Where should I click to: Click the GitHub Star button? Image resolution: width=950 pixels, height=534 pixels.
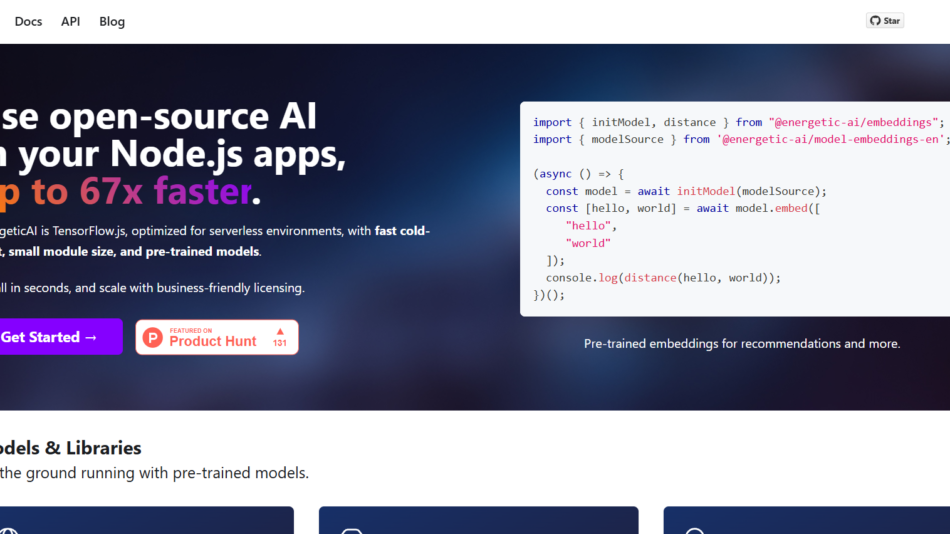click(885, 21)
